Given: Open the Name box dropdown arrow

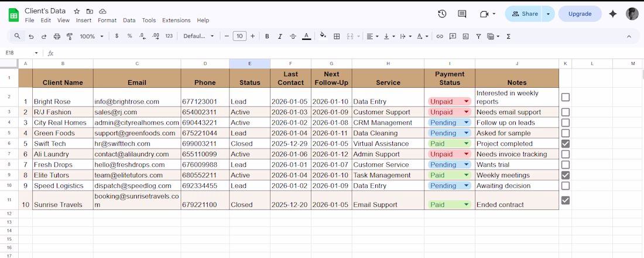Looking at the screenshot, I should tap(36, 53).
